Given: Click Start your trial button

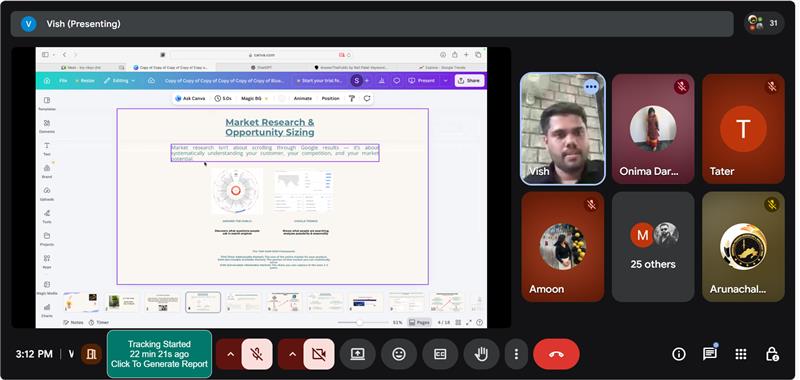Looking at the screenshot, I should click(x=320, y=81).
